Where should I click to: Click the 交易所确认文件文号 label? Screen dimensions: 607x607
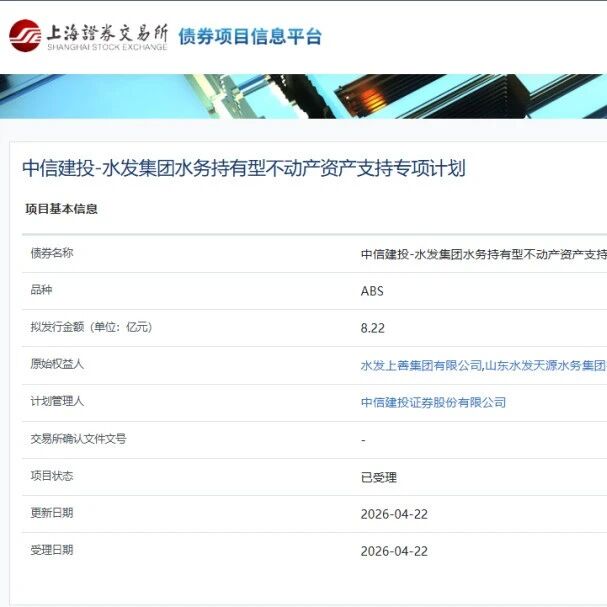[x=78, y=439]
